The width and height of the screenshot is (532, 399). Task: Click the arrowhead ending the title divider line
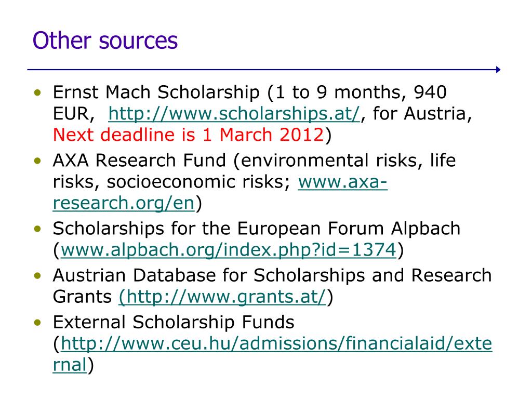coord(498,70)
